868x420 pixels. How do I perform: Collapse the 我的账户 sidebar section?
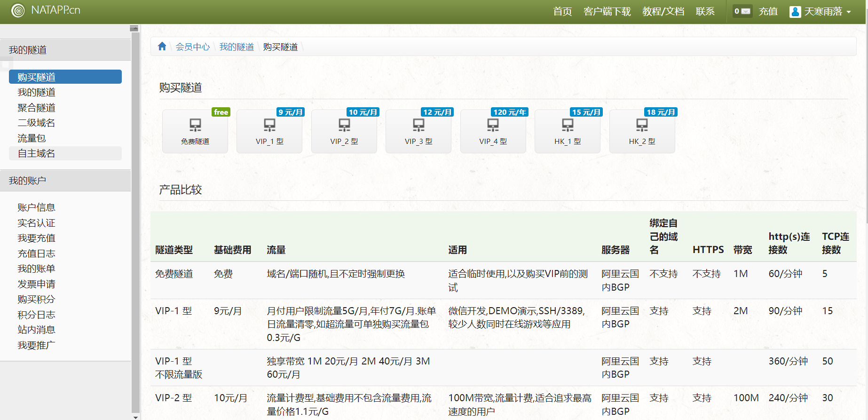coord(65,181)
